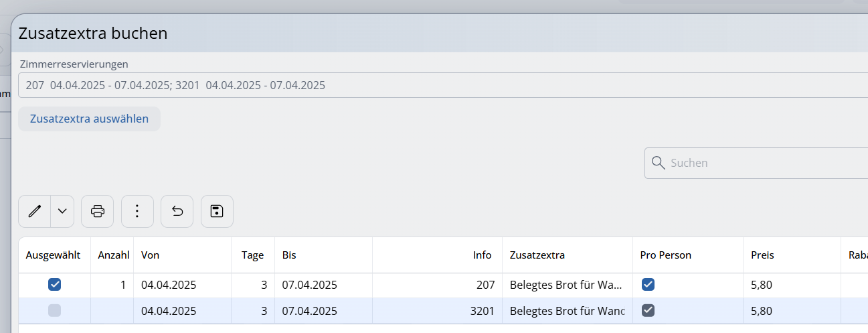Toggle Pro Person for room 3201
This screenshot has height=333, width=868.
[648, 310]
